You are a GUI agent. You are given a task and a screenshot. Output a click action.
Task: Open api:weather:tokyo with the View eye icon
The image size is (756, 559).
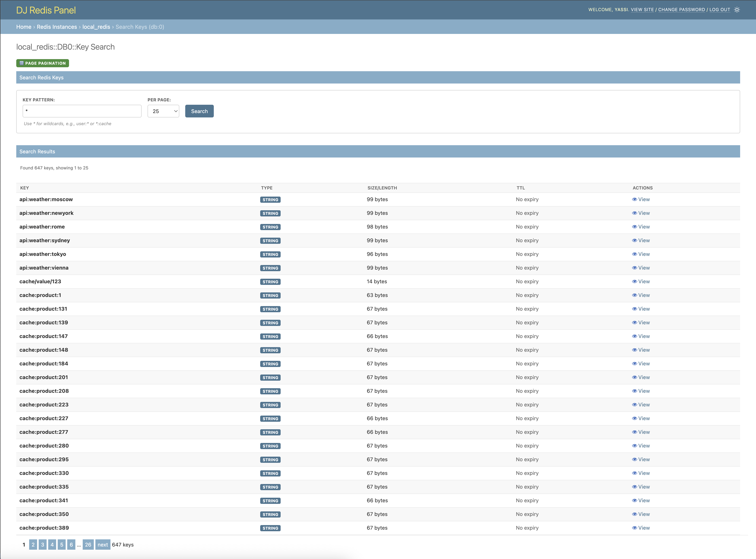(x=635, y=254)
